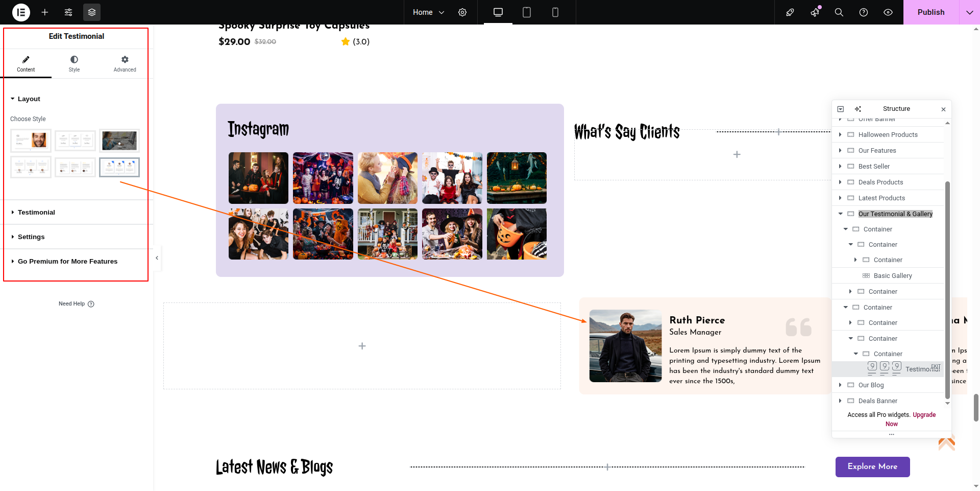
Task: Preview changes with the eye icon
Action: coord(888,12)
